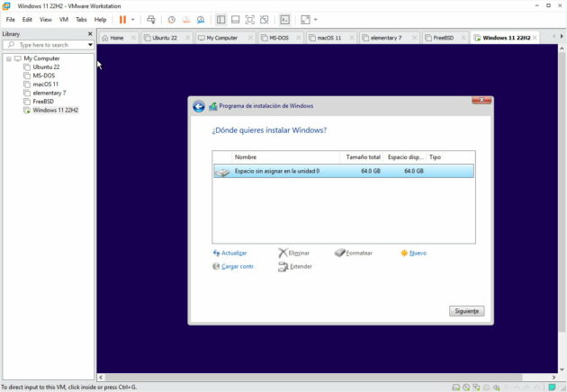Toggle the library sidebar view

(220, 20)
